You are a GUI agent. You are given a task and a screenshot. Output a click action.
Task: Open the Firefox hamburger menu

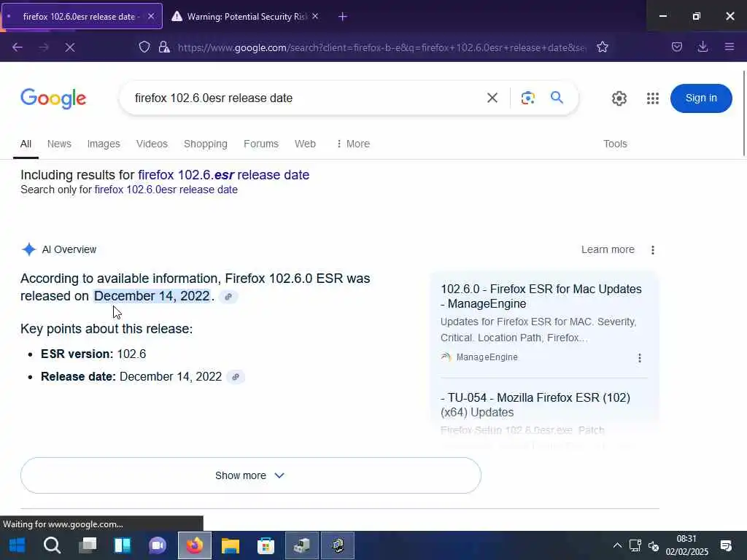(x=729, y=47)
